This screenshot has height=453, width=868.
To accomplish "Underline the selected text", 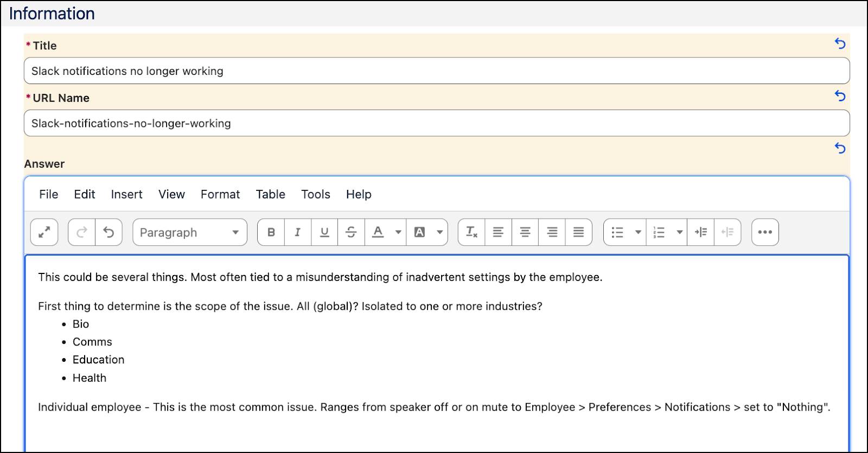I will pyautogui.click(x=324, y=232).
